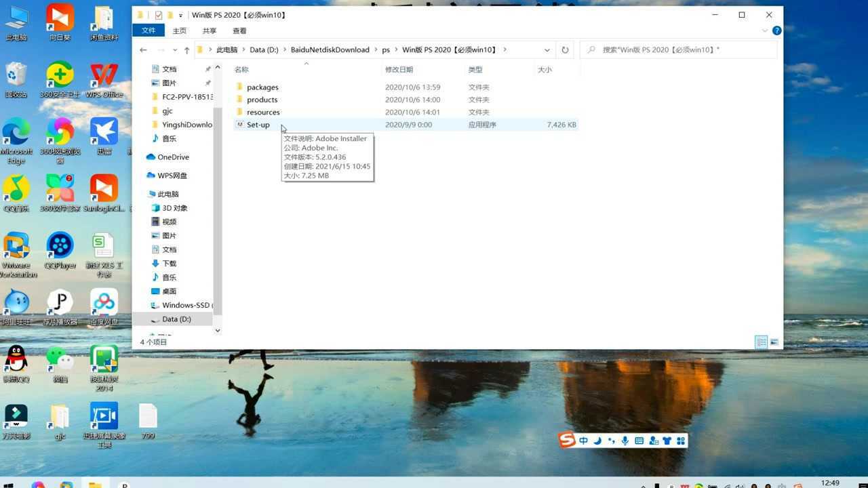This screenshot has width=868, height=488.
Task: Click the refresh button beside address bar
Action: coord(565,49)
